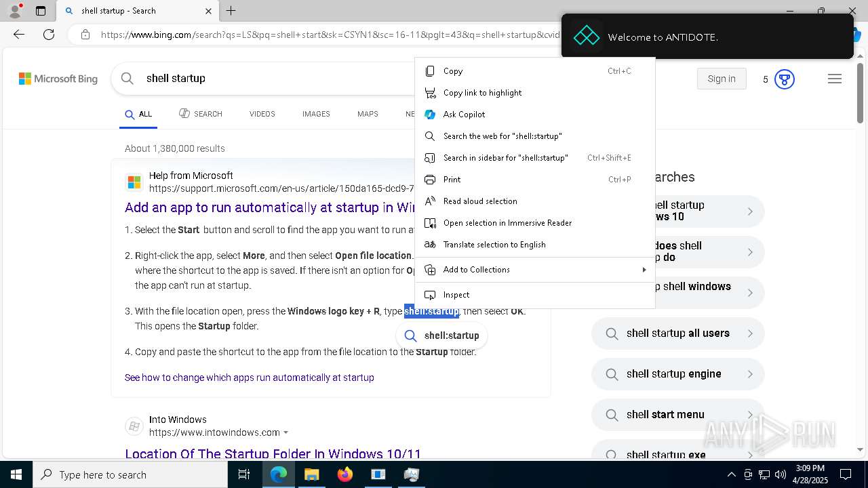868x488 pixels.
Task: Open a new tab with the plus icon
Action: pyautogui.click(x=231, y=11)
